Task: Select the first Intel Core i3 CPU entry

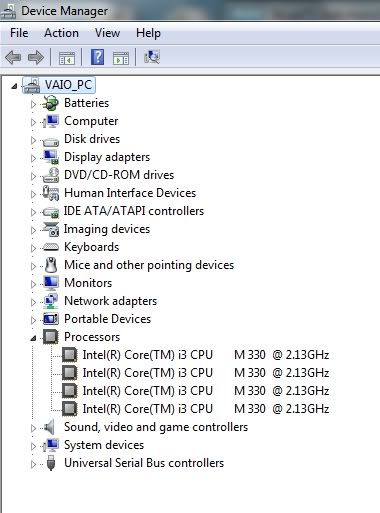Action: tap(206, 355)
